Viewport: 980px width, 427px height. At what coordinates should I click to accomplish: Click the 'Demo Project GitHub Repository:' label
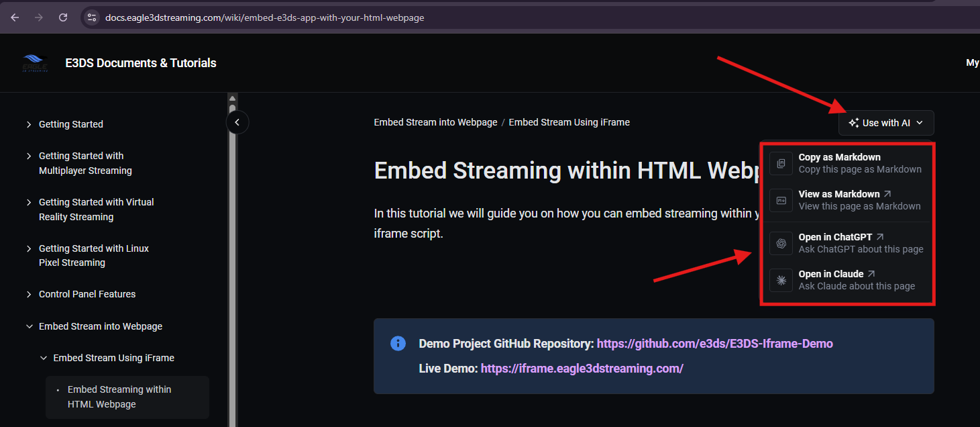(x=506, y=344)
